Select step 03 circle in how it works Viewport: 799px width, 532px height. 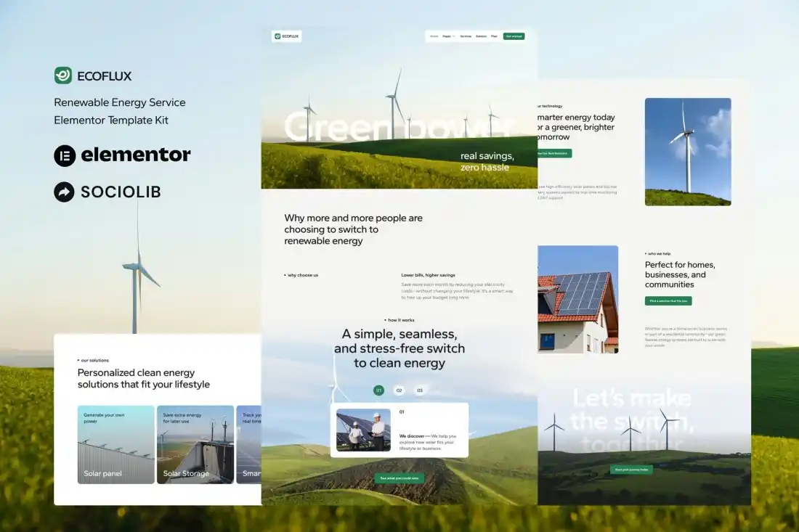tap(419, 390)
